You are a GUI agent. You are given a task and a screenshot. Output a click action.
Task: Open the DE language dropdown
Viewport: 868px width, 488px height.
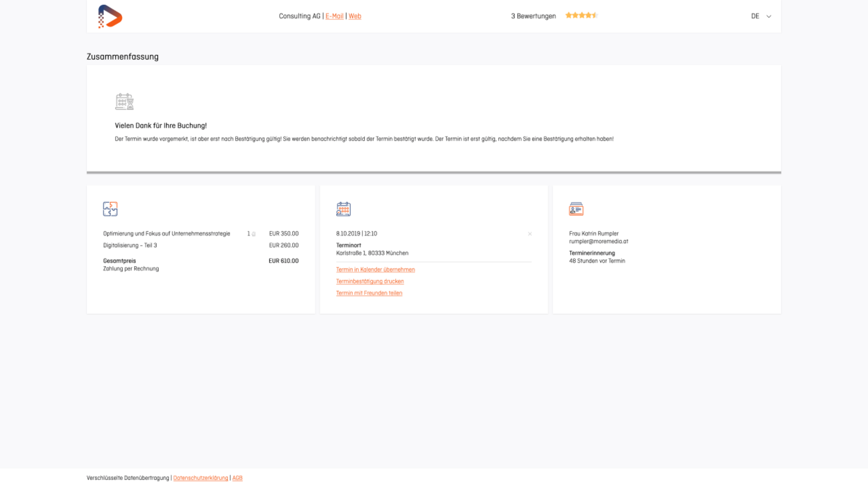(755, 16)
